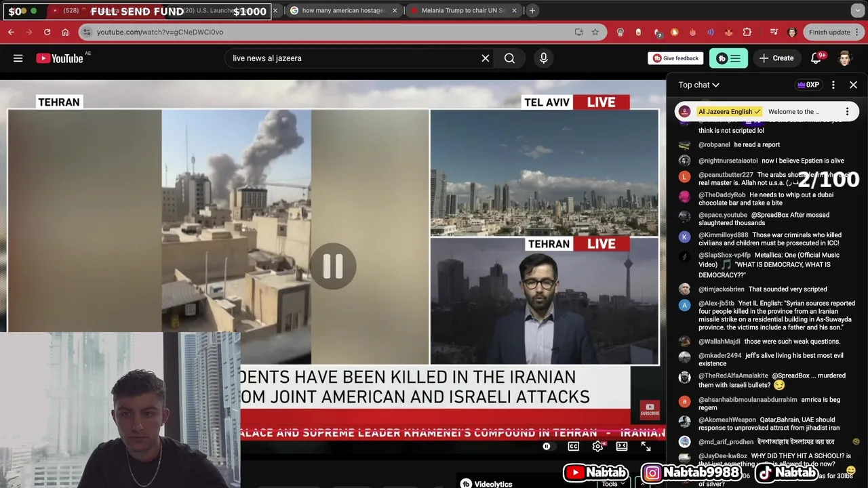Viewport: 868px width, 488px height.
Task: Click the Create button
Action: click(x=776, y=58)
